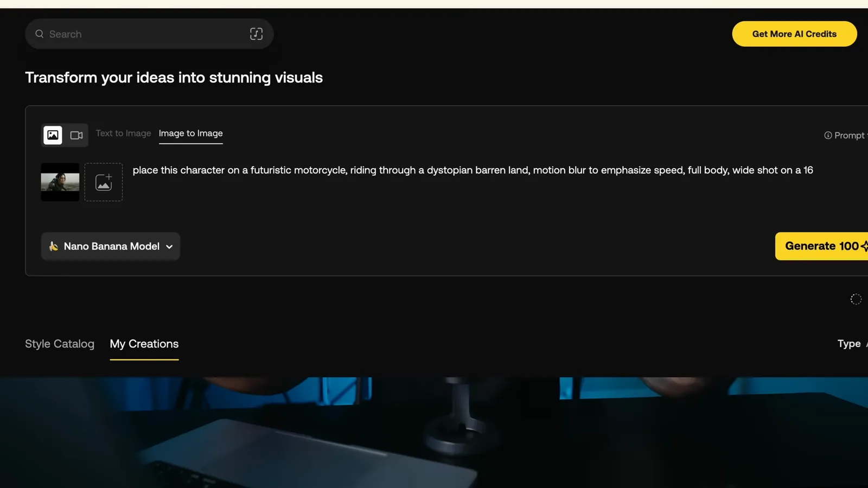Click the Prompt info icon
The image size is (868, 488).
tap(828, 136)
